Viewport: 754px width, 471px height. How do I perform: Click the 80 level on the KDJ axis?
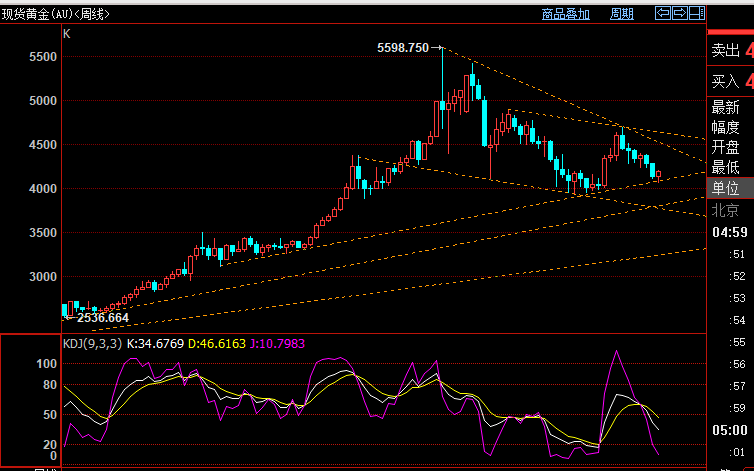click(x=50, y=385)
